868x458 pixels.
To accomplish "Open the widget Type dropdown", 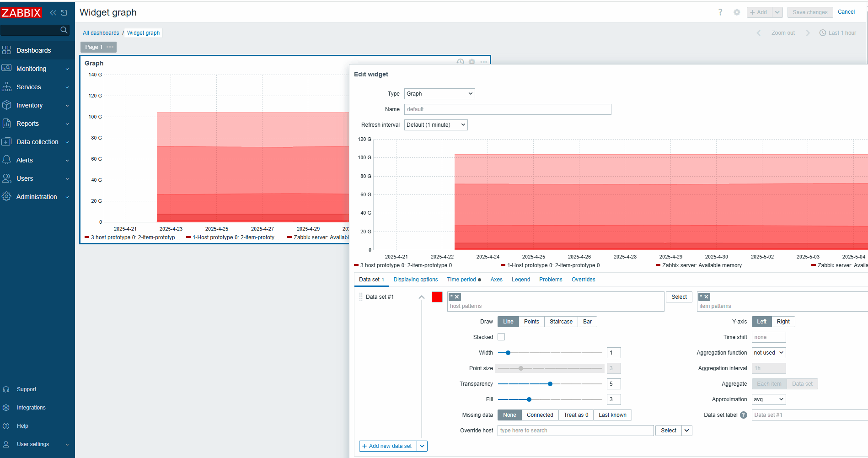I will pyautogui.click(x=439, y=94).
